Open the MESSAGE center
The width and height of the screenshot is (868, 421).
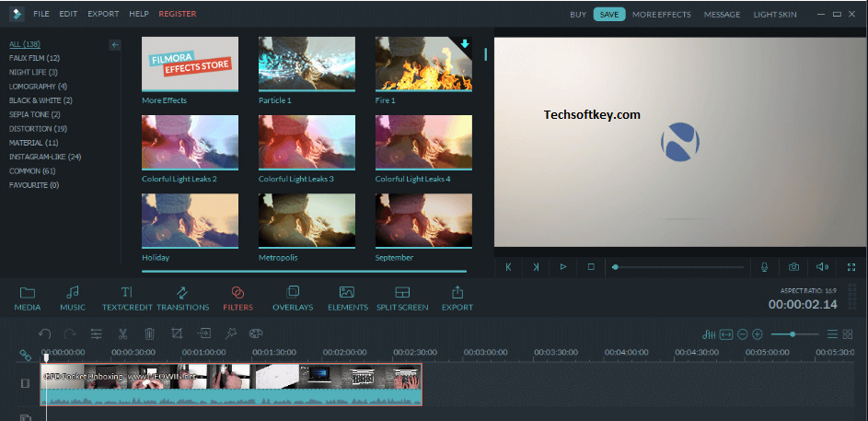coord(722,15)
